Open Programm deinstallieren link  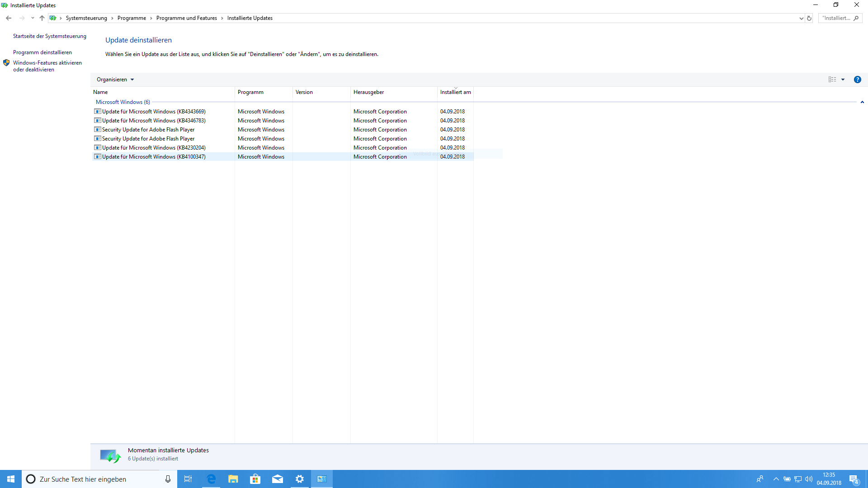[42, 52]
